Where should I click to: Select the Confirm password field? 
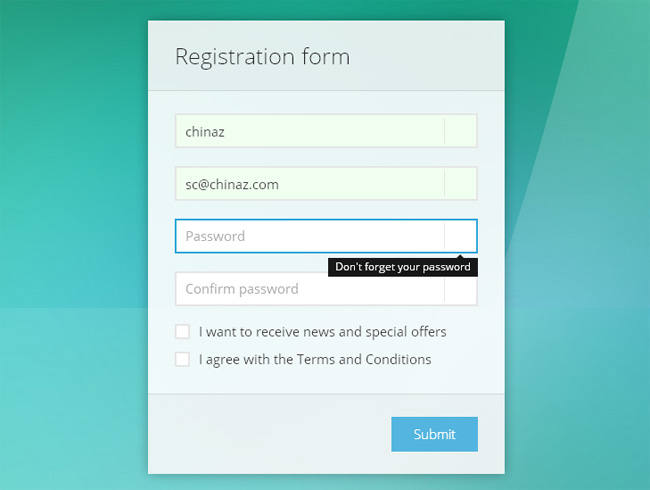310,289
